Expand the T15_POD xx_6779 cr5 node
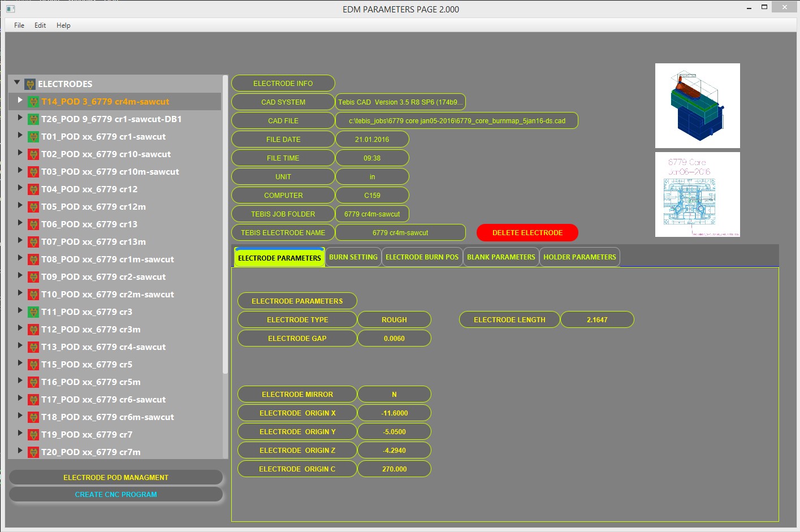Screen dimensions: 800x532 20,363
